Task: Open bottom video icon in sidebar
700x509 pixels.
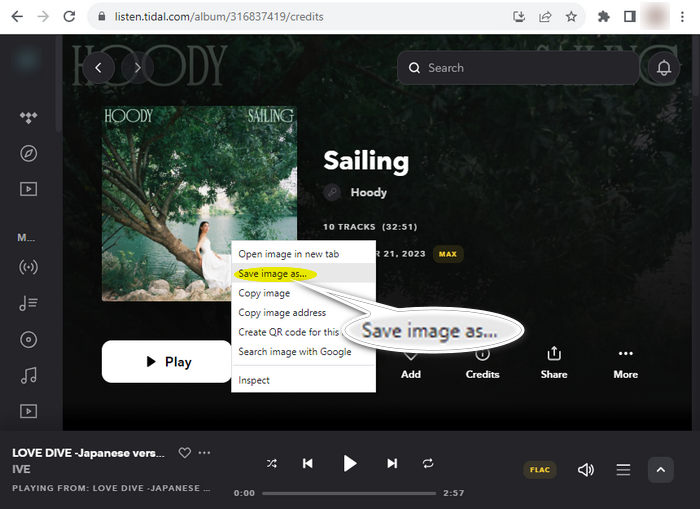Action: click(x=29, y=411)
